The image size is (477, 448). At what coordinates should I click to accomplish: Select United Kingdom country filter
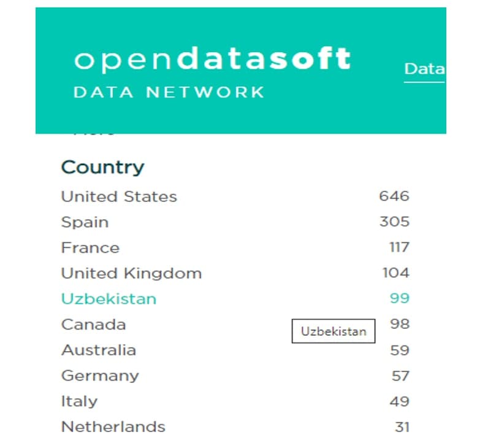(131, 273)
